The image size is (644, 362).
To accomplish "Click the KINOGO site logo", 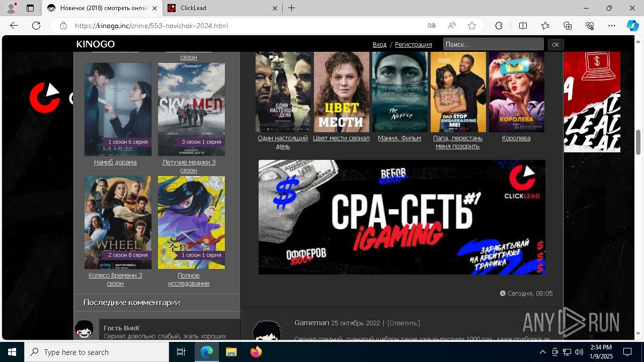I will click(x=96, y=44).
